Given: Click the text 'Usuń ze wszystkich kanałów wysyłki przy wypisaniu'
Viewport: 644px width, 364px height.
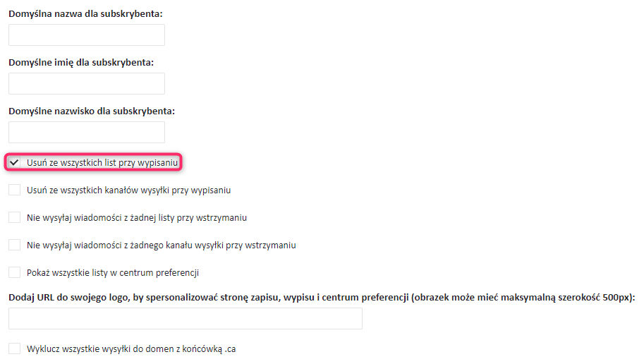Looking at the screenshot, I should click(x=128, y=190).
